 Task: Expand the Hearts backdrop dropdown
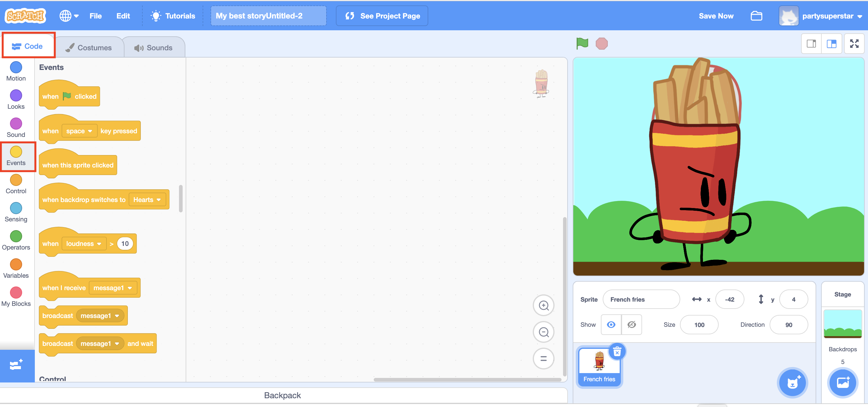click(x=147, y=200)
